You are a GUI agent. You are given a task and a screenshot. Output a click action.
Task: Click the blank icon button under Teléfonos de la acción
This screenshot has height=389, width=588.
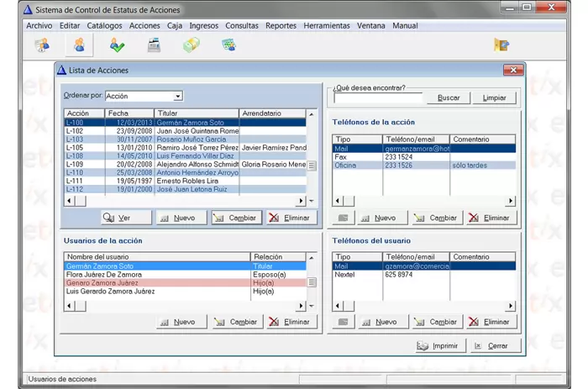coord(343,218)
